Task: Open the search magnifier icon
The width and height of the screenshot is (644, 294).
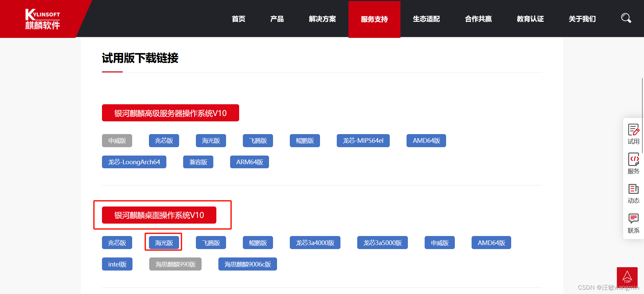Action: coord(626,18)
